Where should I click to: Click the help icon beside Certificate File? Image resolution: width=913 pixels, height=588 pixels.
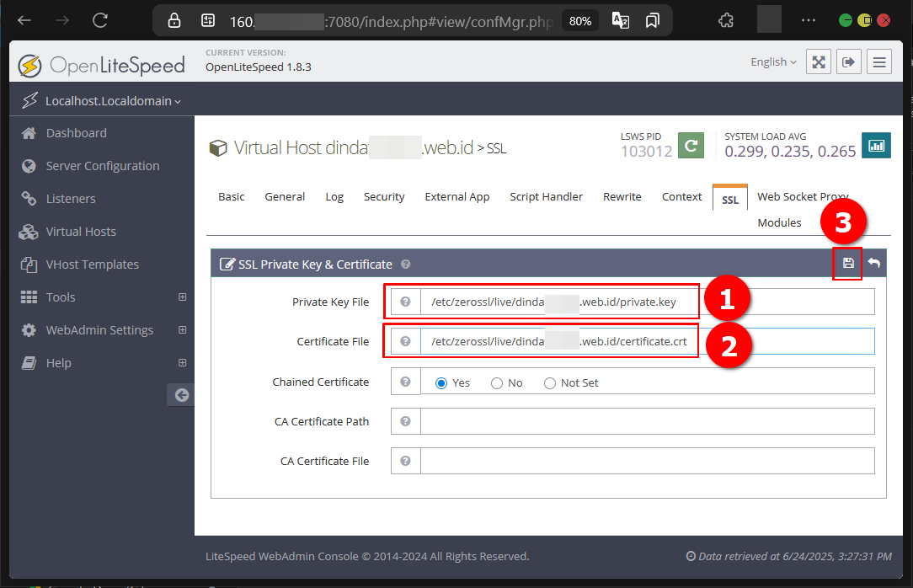click(x=405, y=341)
